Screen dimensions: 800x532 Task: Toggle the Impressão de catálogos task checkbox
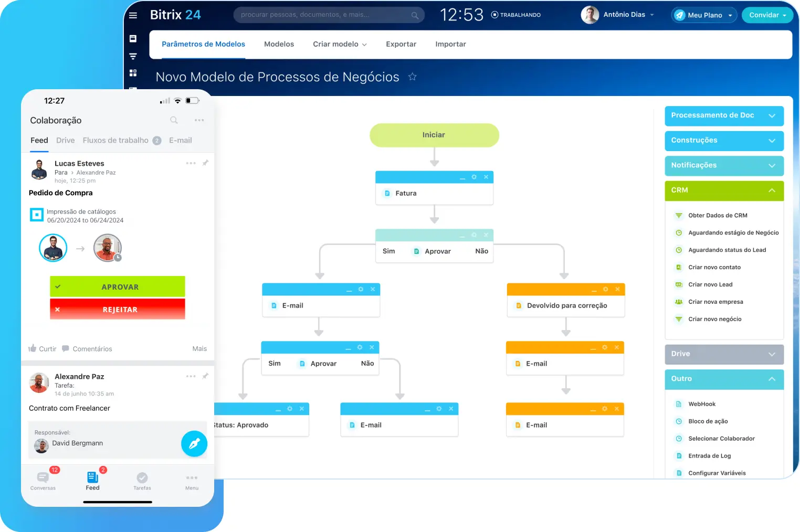tap(36, 215)
